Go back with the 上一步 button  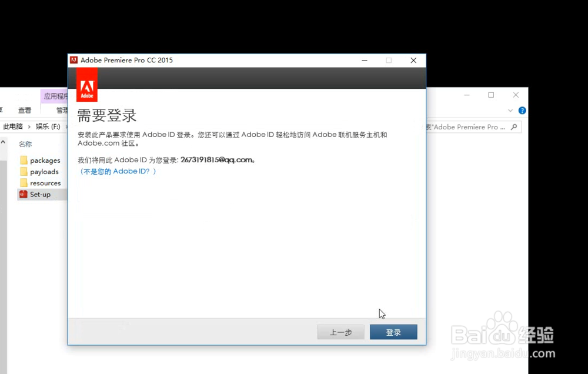[340, 332]
